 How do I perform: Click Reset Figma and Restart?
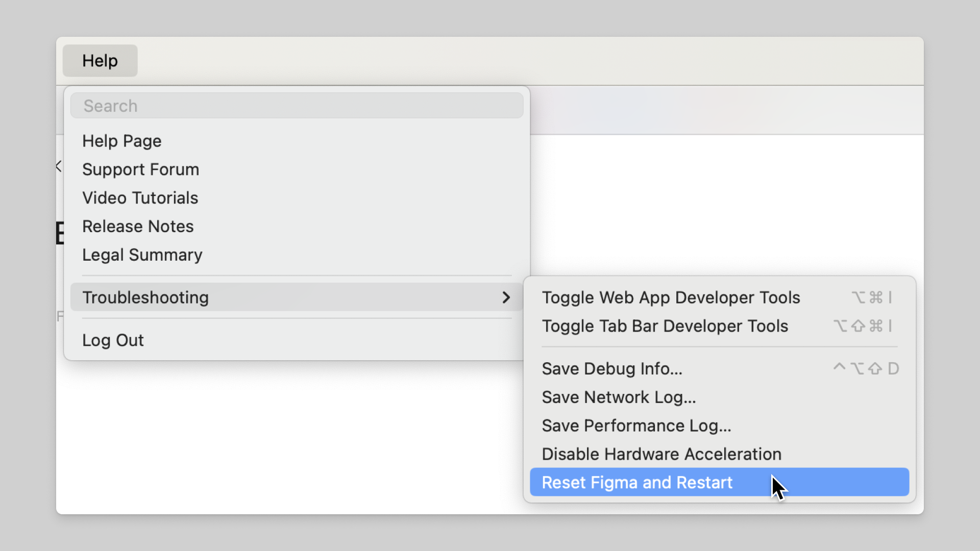[x=719, y=482]
